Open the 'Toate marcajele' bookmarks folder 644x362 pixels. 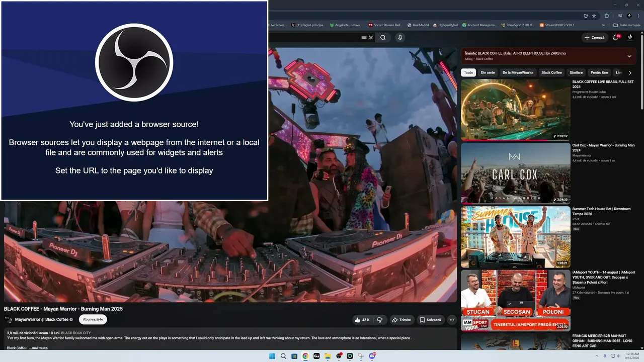(626, 25)
